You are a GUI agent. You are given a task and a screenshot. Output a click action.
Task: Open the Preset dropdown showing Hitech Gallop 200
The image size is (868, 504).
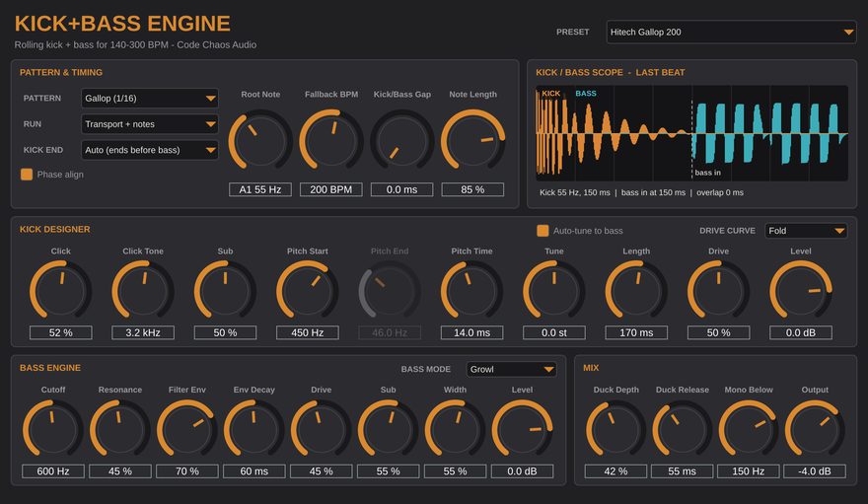[x=731, y=33]
